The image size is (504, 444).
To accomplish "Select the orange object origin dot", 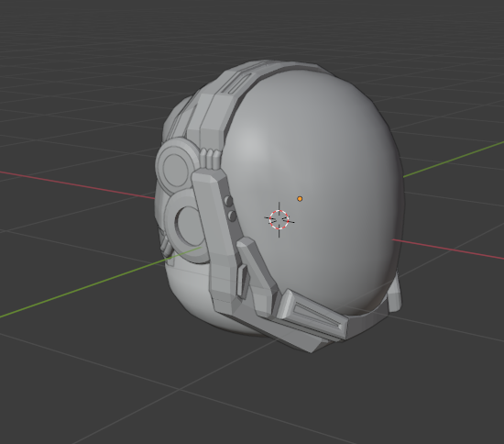I will (x=300, y=199).
